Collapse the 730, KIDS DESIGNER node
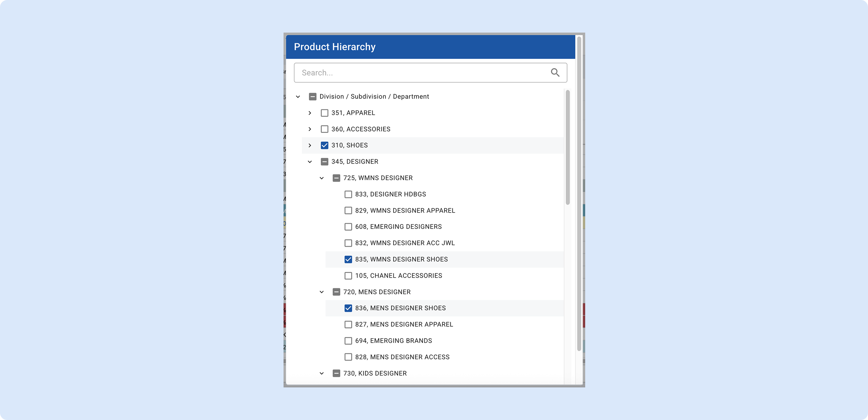Viewport: 868px width, 420px height. pos(322,373)
